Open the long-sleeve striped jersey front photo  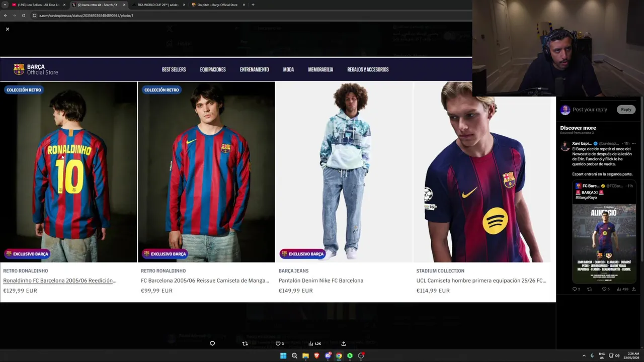206,172
